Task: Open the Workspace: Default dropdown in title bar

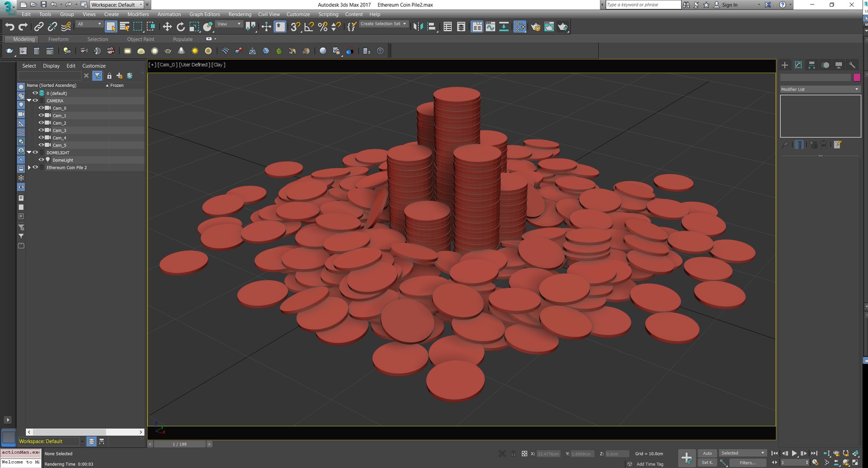Action: [x=117, y=5]
